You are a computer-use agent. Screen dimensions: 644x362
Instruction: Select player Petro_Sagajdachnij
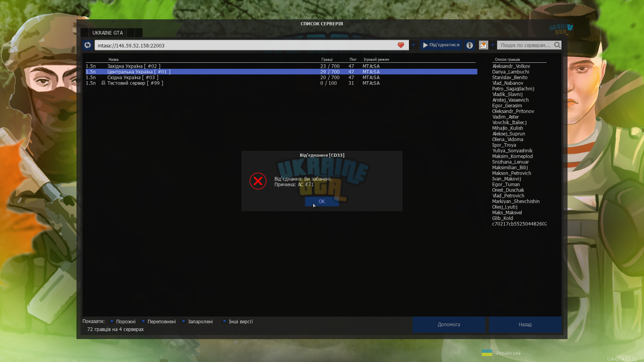pos(513,89)
